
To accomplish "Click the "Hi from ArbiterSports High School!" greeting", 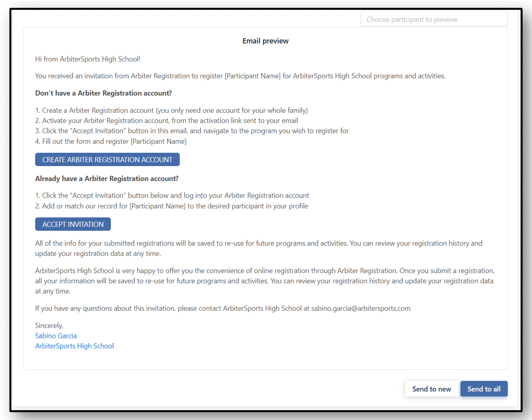I will pyautogui.click(x=88, y=59).
